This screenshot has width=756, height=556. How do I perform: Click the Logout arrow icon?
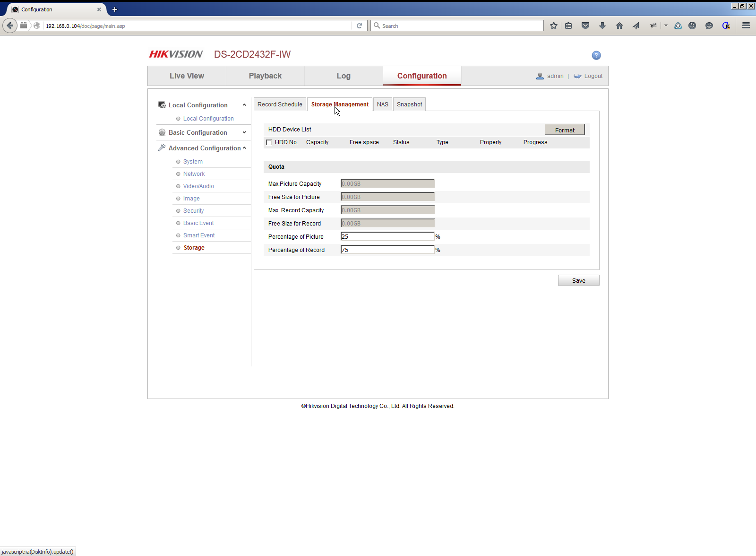click(577, 76)
